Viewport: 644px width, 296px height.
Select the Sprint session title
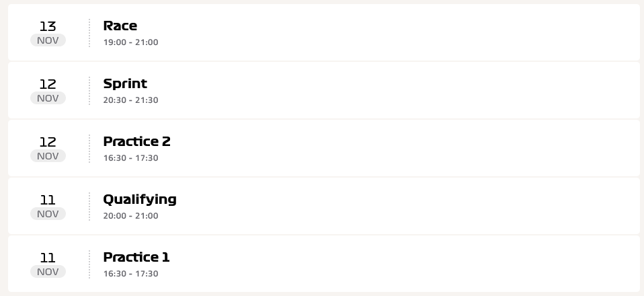[125, 84]
